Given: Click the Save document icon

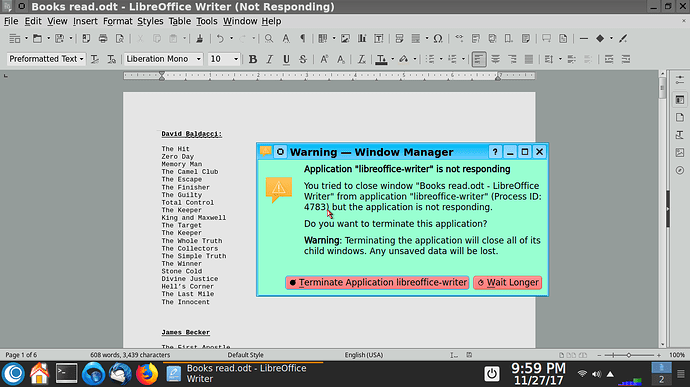Looking at the screenshot, I should click(59, 39).
